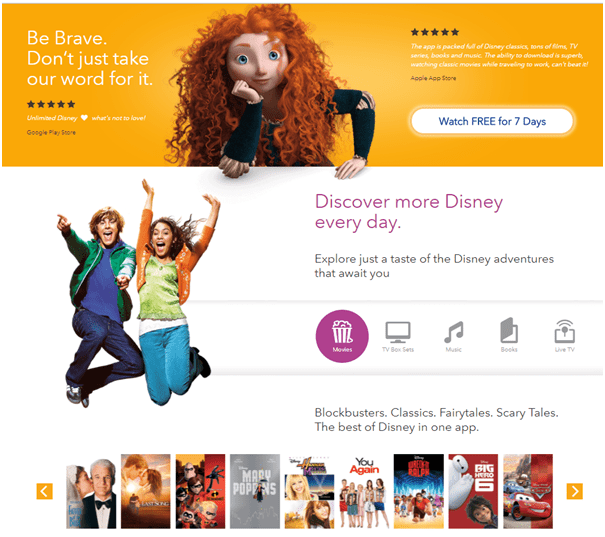Select the Big Hero 6 poster
The height and width of the screenshot is (537, 605).
coord(472,491)
